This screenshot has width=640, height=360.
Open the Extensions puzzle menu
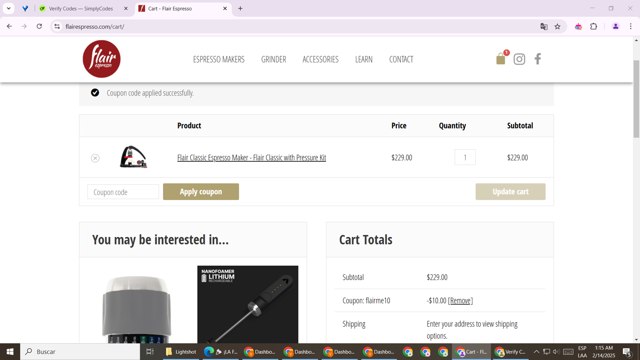point(593,27)
